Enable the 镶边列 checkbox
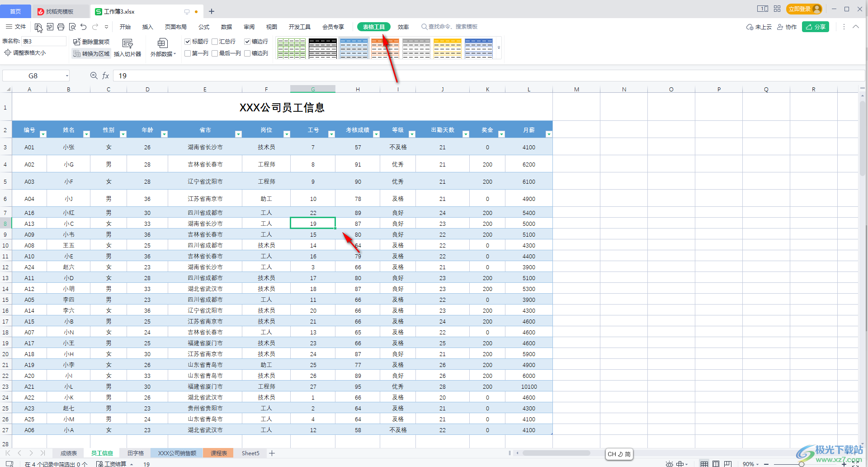Screen dimensions: 868x467 (247, 53)
